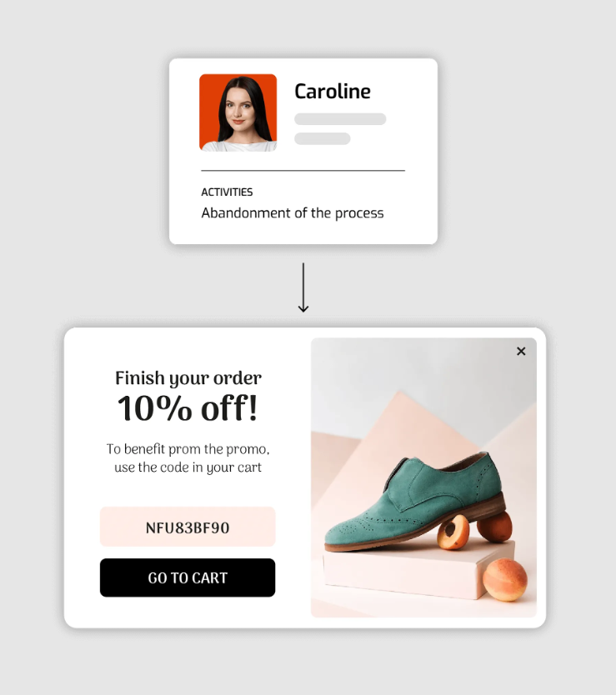
Task: Open Caroline's profile photo
Action: 238,112
